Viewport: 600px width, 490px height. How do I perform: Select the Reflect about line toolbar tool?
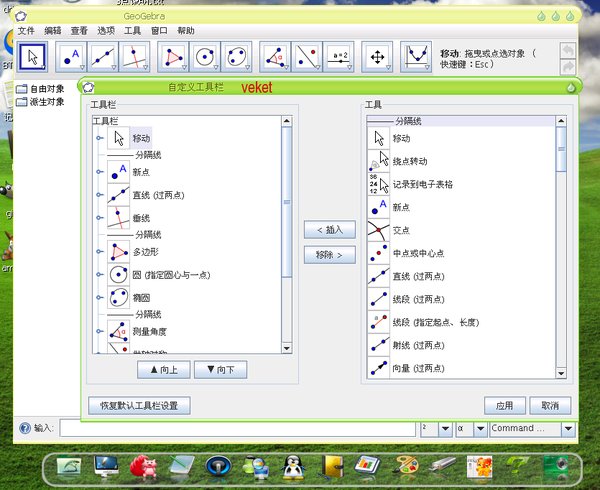click(307, 57)
